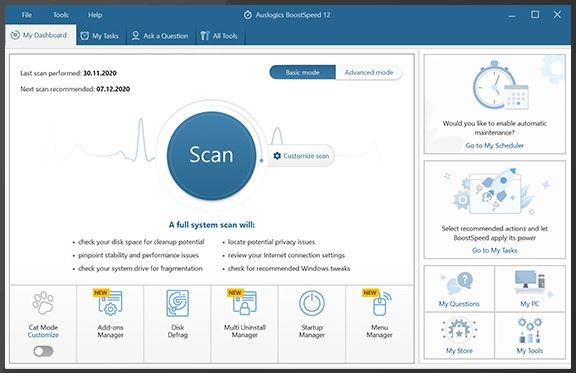Toggle the Cat Mode switch
This screenshot has width=576, height=373.
click(43, 351)
